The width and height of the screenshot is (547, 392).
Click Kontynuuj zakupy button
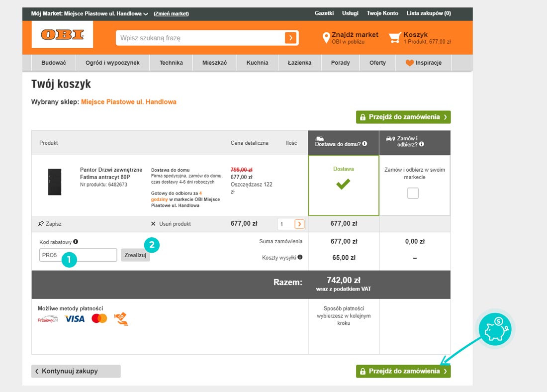pos(76,371)
